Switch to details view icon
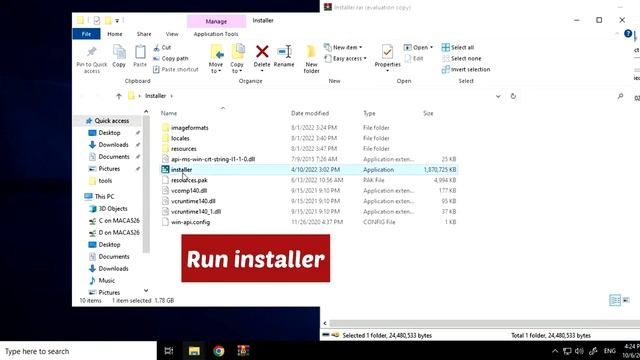This screenshot has height=360, width=640. (x=615, y=300)
